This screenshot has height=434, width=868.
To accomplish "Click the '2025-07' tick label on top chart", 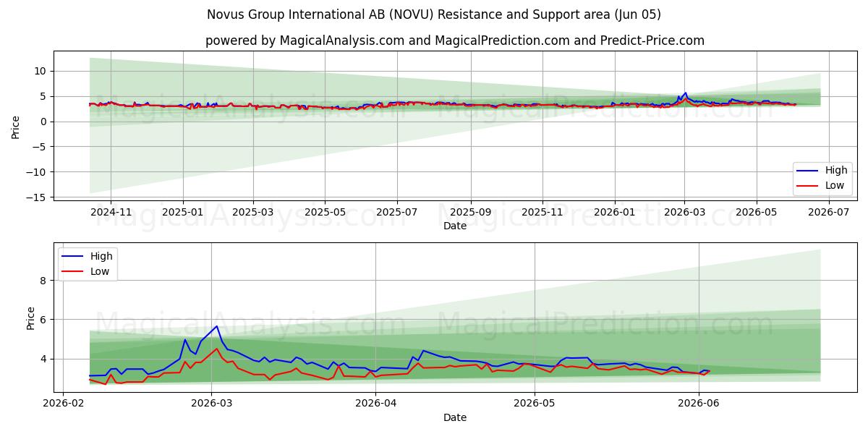I will (x=397, y=212).
